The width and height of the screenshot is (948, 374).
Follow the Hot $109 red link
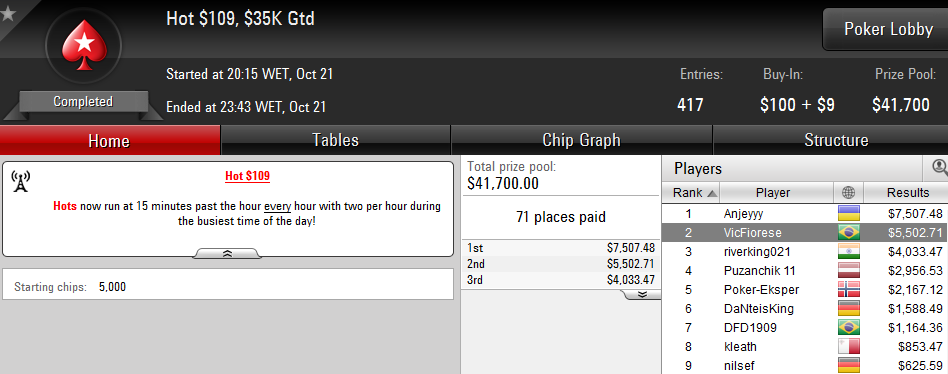[x=247, y=176]
